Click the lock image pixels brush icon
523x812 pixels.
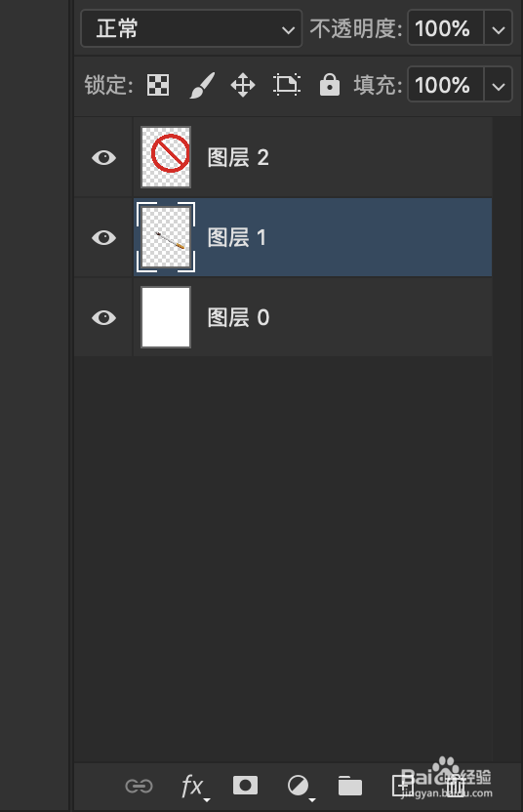(x=202, y=85)
